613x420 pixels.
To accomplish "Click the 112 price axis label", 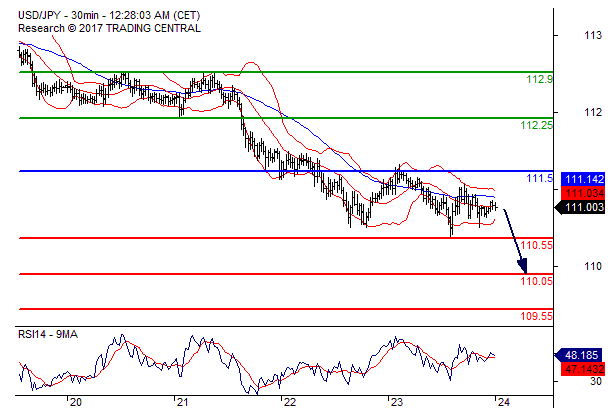I will pos(593,113).
